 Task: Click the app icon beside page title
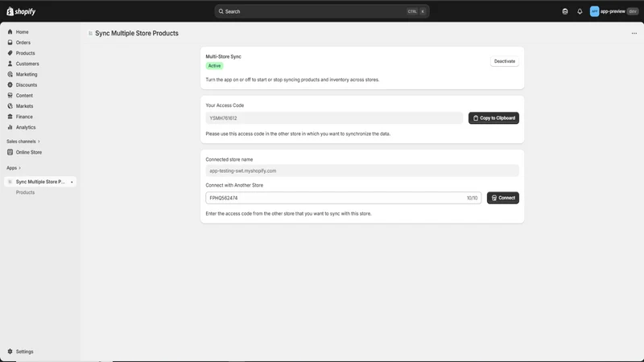pyautogui.click(x=90, y=33)
